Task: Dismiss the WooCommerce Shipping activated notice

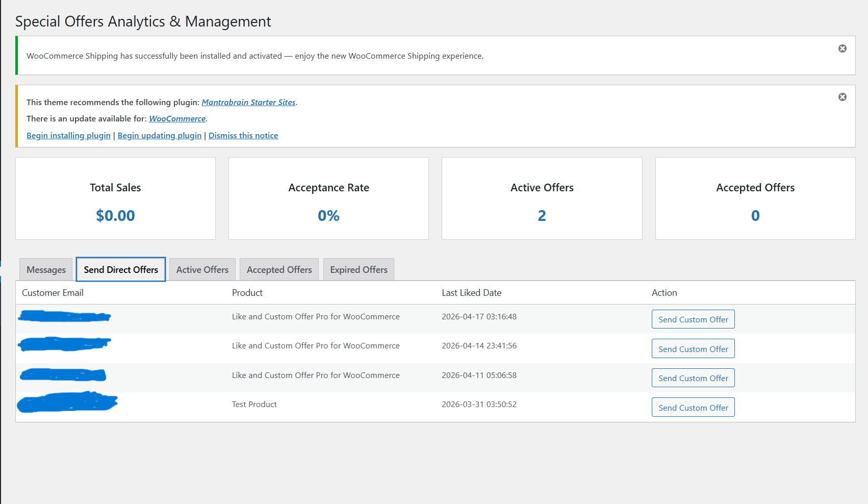Action: (x=843, y=48)
